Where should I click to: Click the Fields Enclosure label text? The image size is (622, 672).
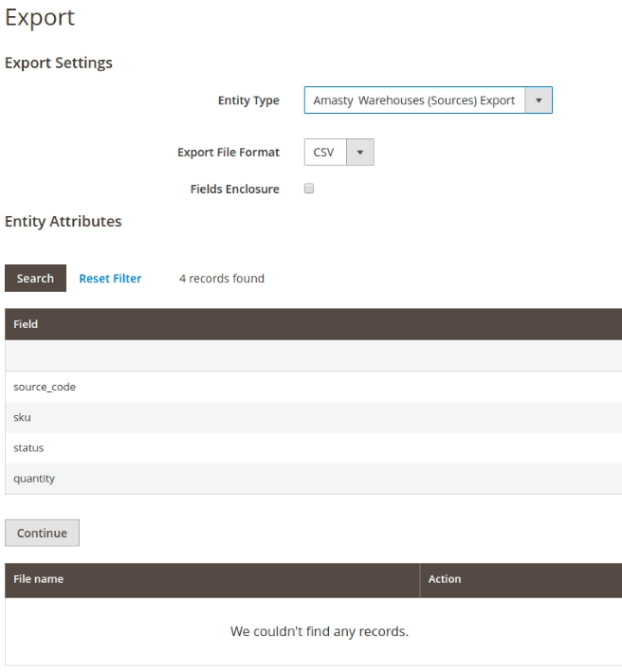click(234, 190)
